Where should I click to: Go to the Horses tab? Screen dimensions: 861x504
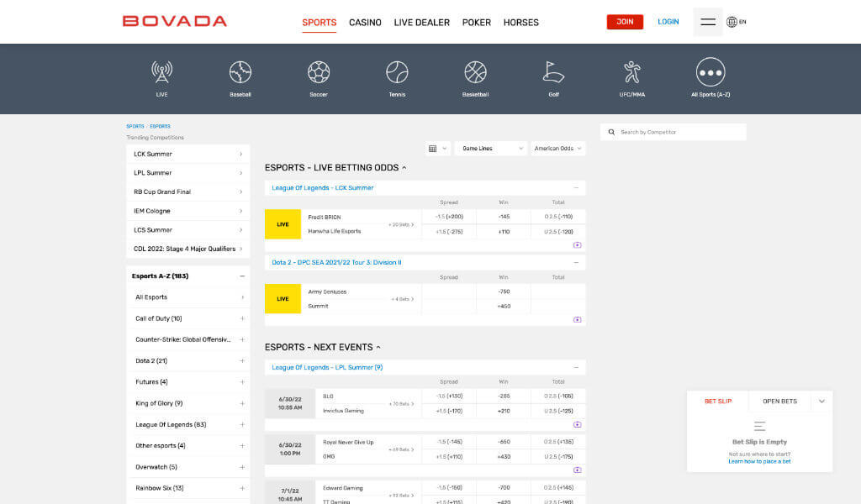click(x=521, y=23)
